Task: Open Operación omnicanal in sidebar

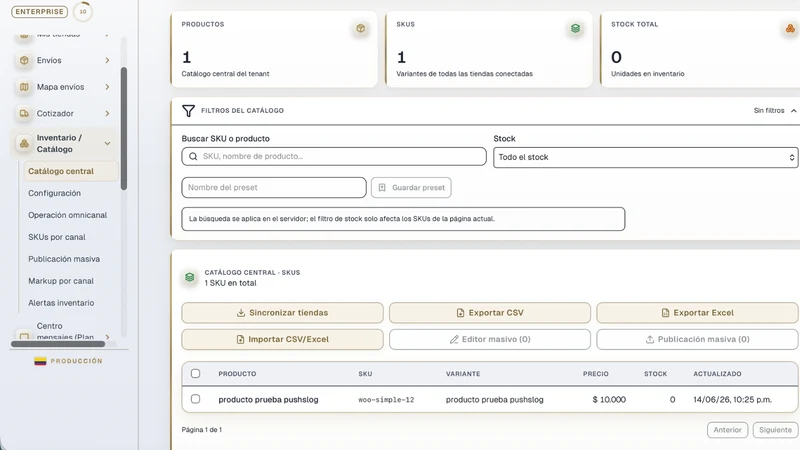Action: (x=67, y=215)
